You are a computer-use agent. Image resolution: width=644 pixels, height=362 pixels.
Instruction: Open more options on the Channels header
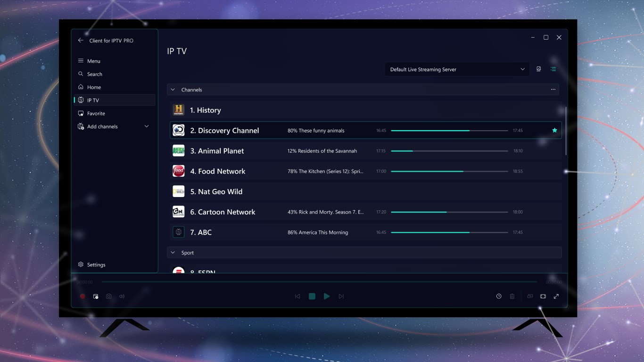[553, 90]
